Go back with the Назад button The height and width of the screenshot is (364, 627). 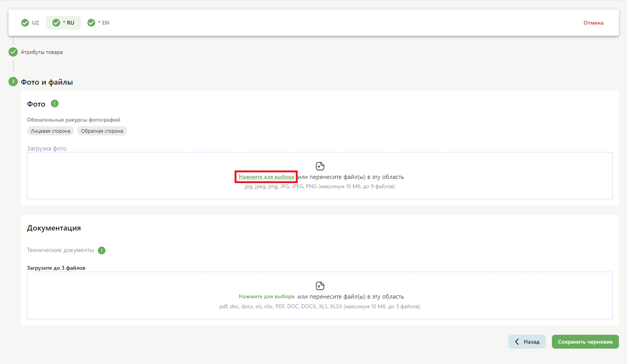coord(527,342)
